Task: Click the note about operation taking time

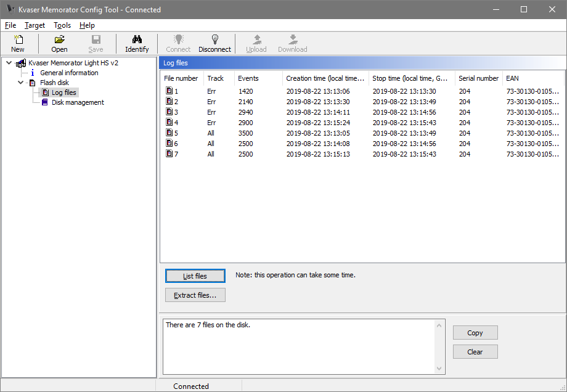Action: (295, 275)
